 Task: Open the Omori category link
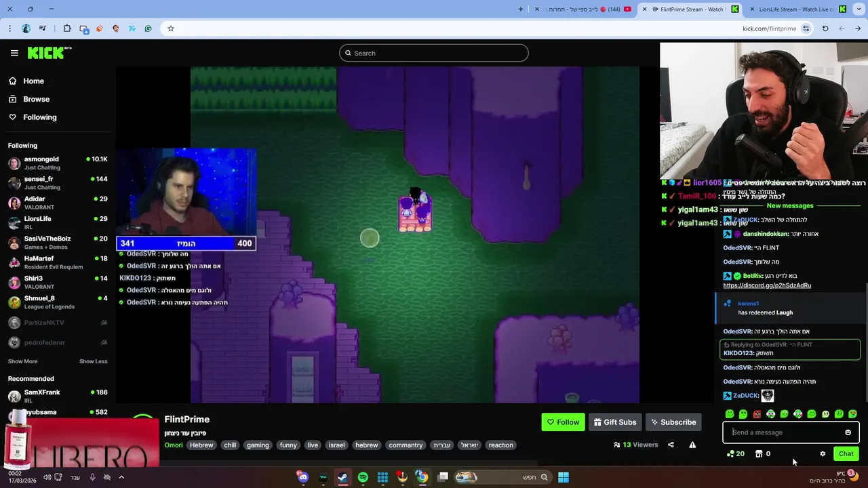174,445
